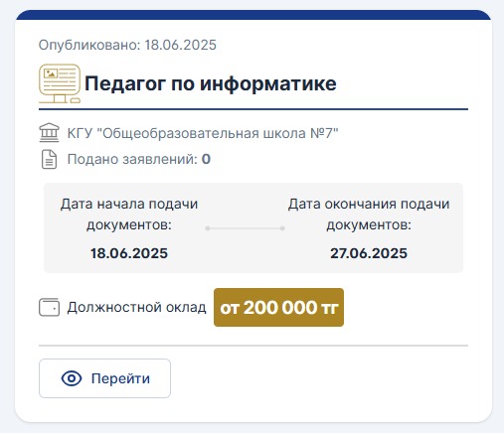
Task: Click the date range connector line
Action: (245, 228)
